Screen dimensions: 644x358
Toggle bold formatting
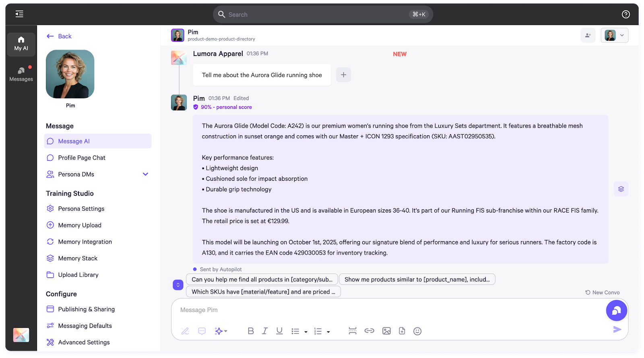[251, 331]
